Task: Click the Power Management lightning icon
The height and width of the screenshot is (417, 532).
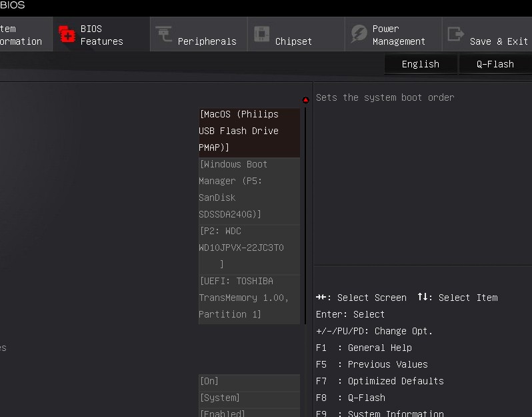Action: 359,34
